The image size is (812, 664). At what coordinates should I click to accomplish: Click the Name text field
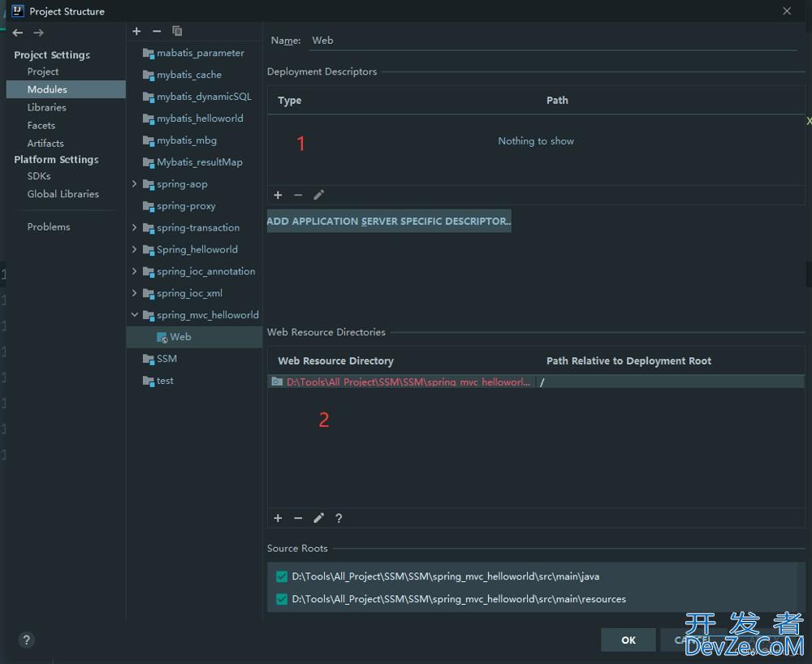coord(552,40)
